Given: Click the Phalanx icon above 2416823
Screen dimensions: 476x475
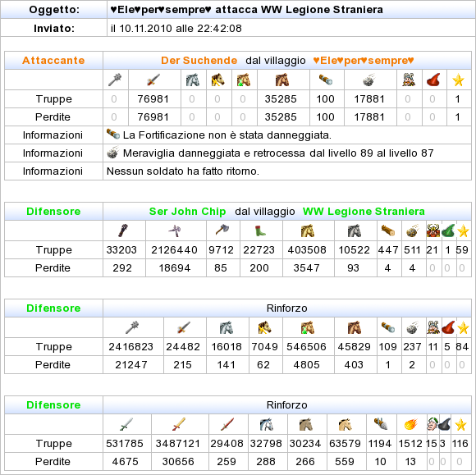Looking at the screenshot, I should 132,327.
